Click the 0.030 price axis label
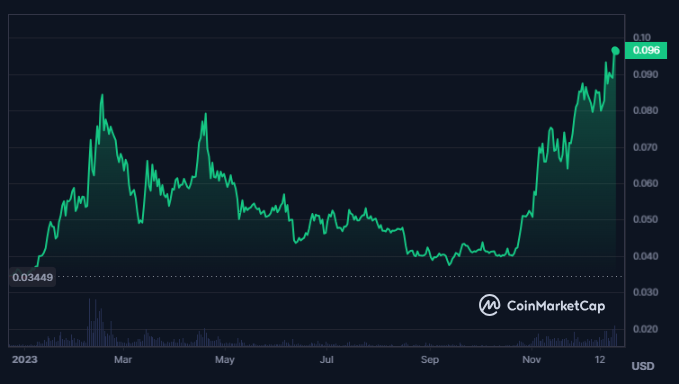This screenshot has height=384, width=679. click(645, 292)
